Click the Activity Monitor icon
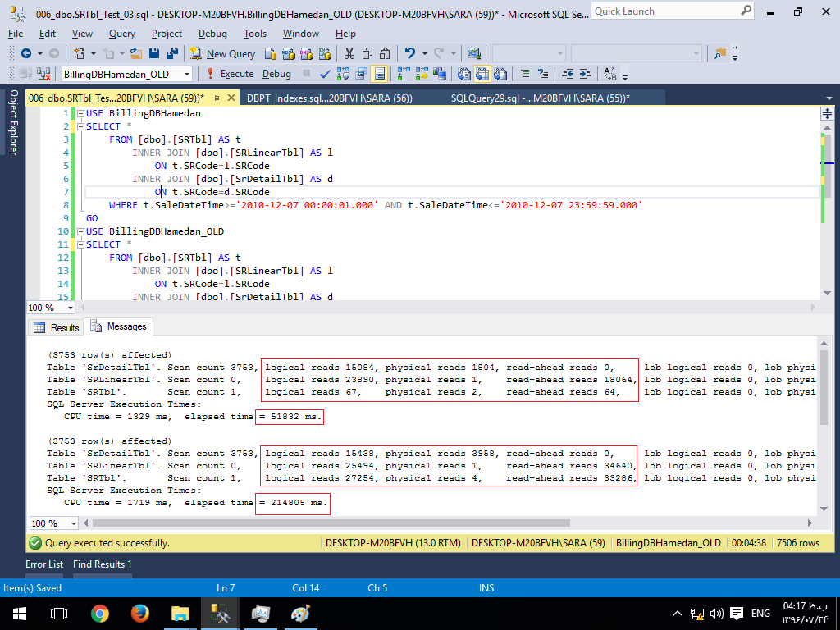This screenshot has height=630, width=840. pos(473,53)
